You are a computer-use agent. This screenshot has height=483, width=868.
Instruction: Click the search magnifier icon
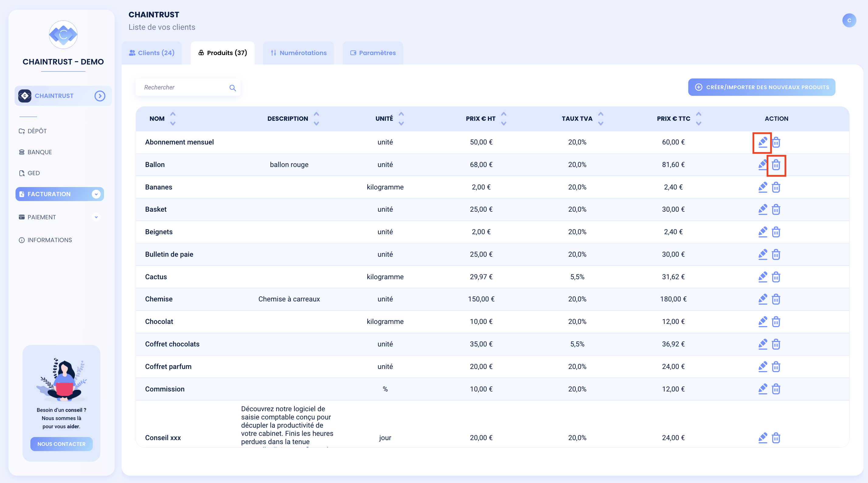click(232, 88)
